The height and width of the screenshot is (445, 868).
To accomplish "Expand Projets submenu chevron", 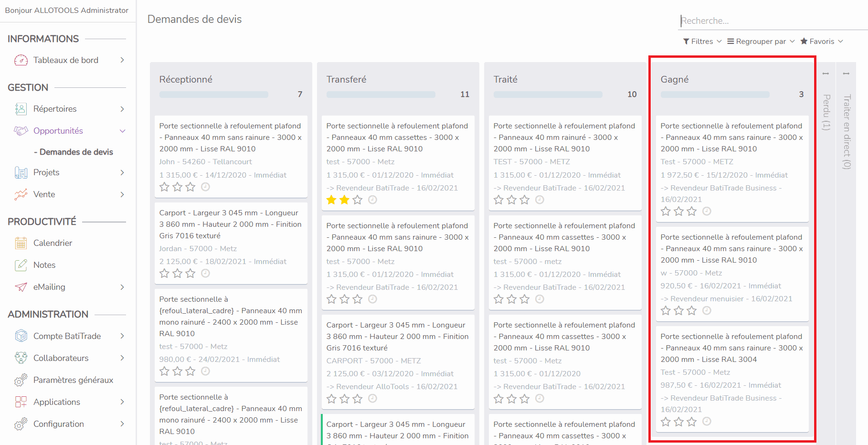I will pyautogui.click(x=122, y=172).
